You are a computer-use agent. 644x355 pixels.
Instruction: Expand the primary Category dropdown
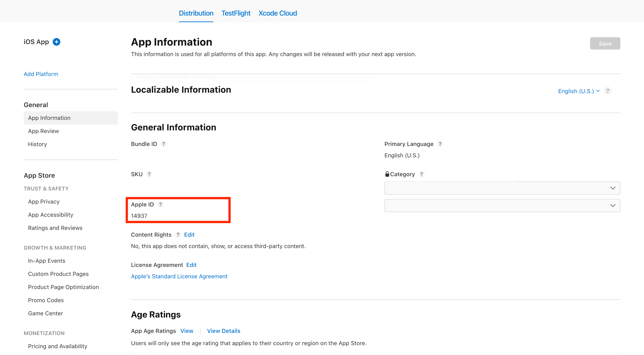click(x=502, y=188)
